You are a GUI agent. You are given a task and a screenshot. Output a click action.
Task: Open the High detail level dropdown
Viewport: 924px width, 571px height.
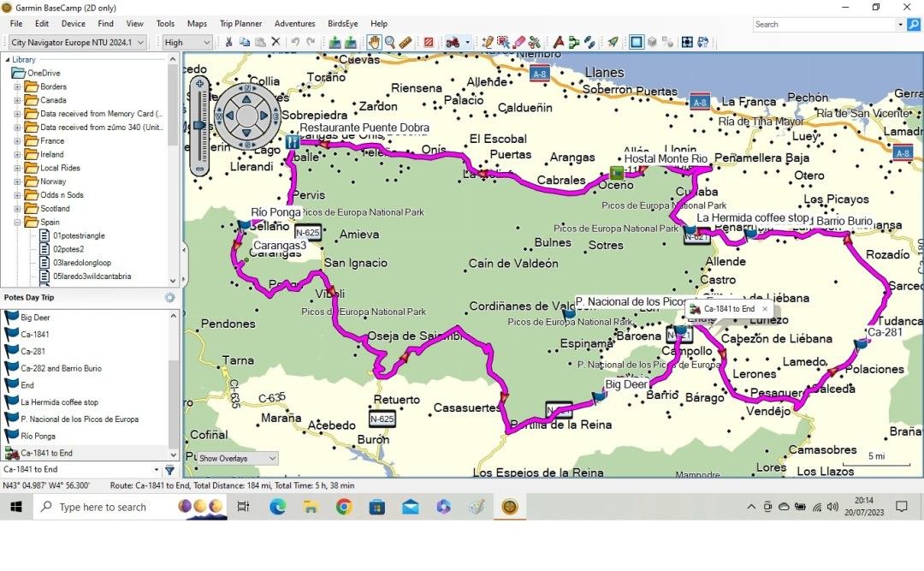click(x=187, y=43)
